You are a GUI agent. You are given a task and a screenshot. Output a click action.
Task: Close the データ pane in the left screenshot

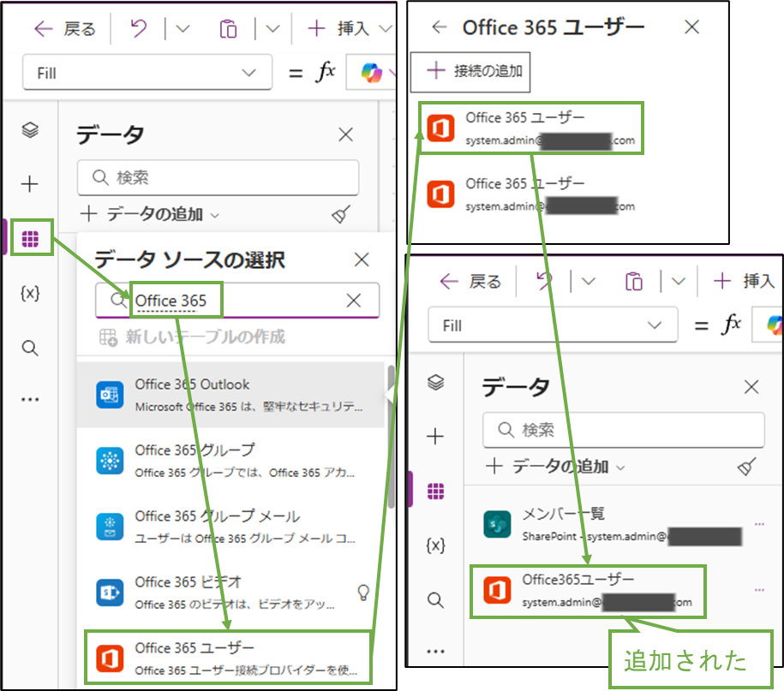[x=345, y=134]
